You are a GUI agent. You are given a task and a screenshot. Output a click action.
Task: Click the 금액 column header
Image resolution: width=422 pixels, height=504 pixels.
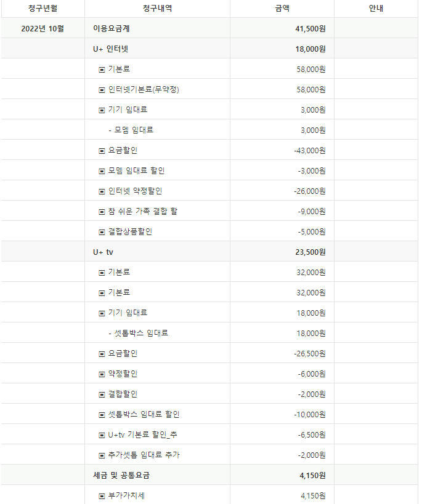pos(282,9)
